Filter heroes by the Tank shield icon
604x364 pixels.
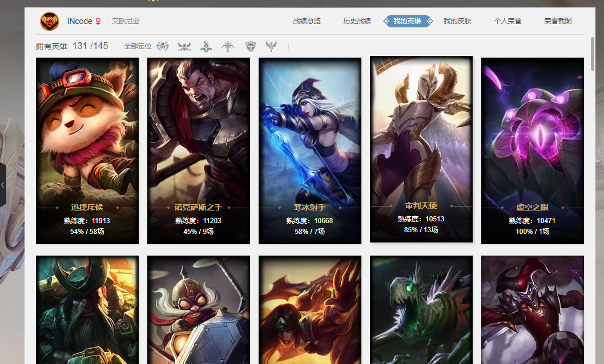pos(251,47)
